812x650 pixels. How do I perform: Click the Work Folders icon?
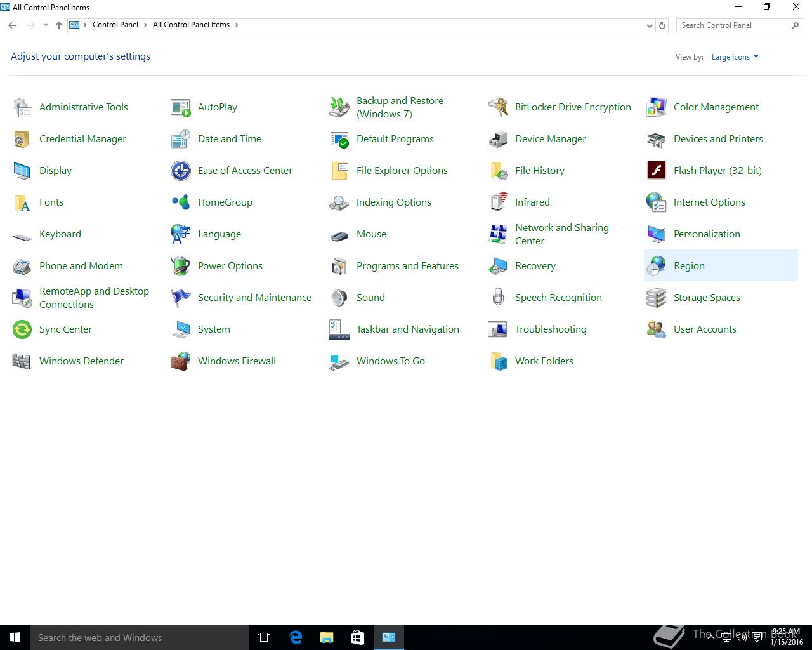point(498,361)
